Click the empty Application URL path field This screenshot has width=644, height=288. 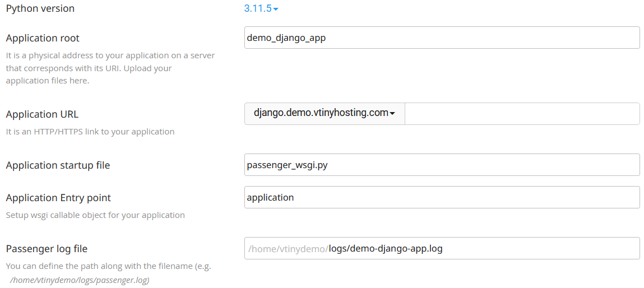tap(521, 113)
